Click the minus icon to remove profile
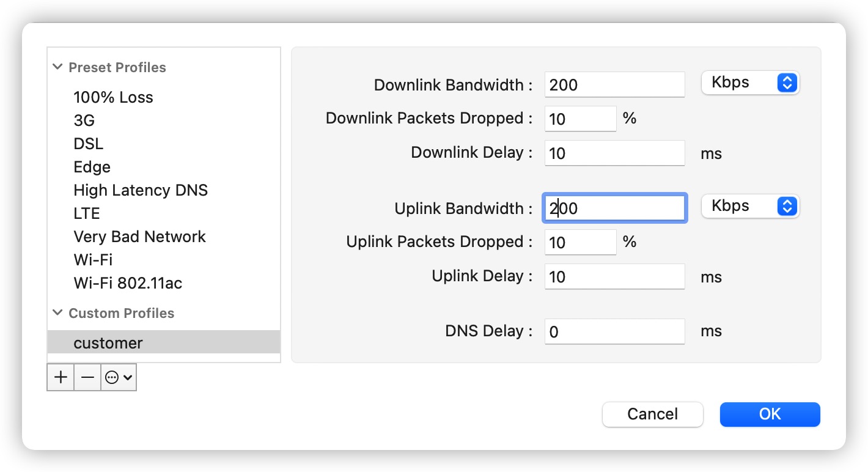This screenshot has width=868, height=472. pyautogui.click(x=87, y=377)
